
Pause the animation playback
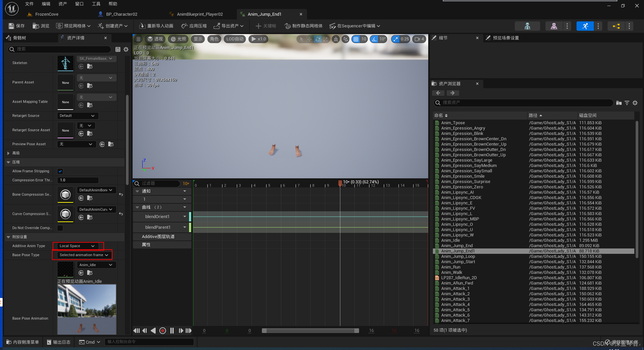click(x=172, y=331)
